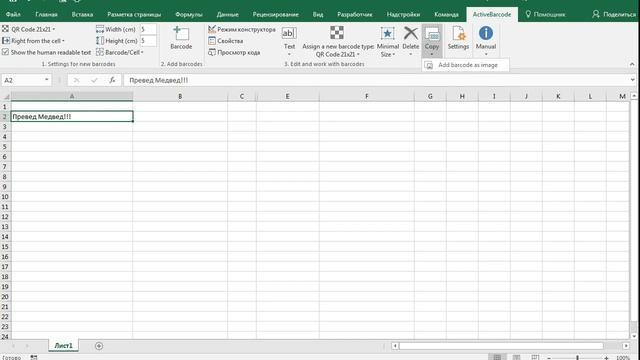The image size is (640, 360).
Task: Open the Manual dropdown arrow
Action: click(486, 54)
